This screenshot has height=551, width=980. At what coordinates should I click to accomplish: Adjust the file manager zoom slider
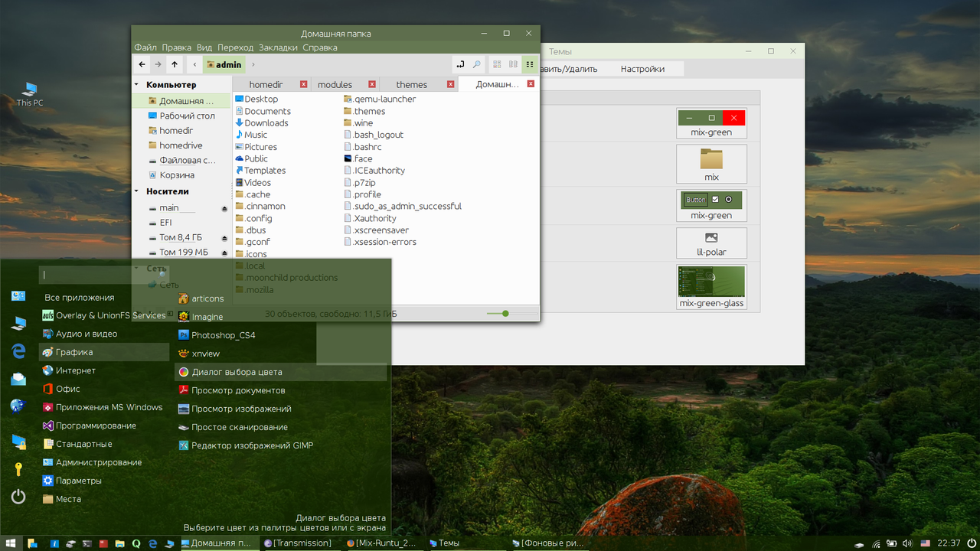coord(505,313)
